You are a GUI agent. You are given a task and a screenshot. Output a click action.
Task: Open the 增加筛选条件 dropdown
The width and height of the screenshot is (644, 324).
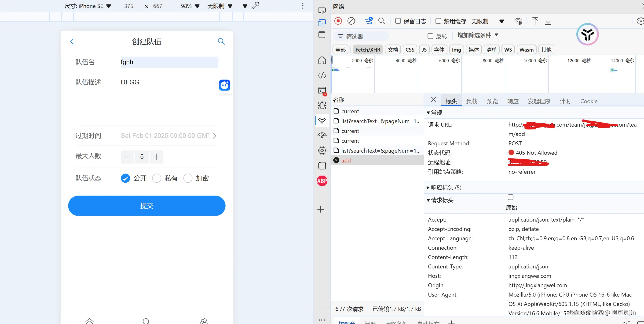(x=477, y=35)
